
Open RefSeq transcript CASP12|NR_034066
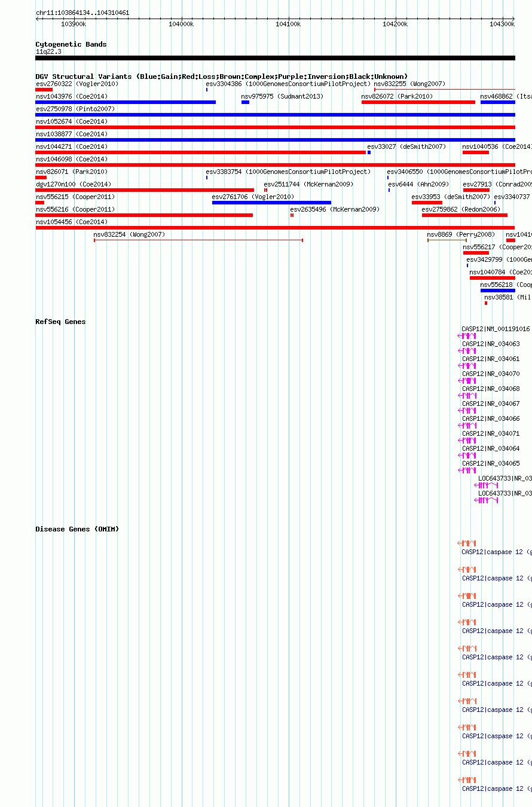491,418
